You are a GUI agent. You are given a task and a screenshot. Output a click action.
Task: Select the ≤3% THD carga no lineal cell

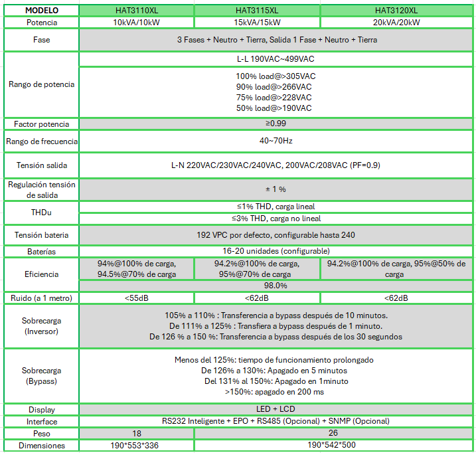pyautogui.click(x=275, y=218)
